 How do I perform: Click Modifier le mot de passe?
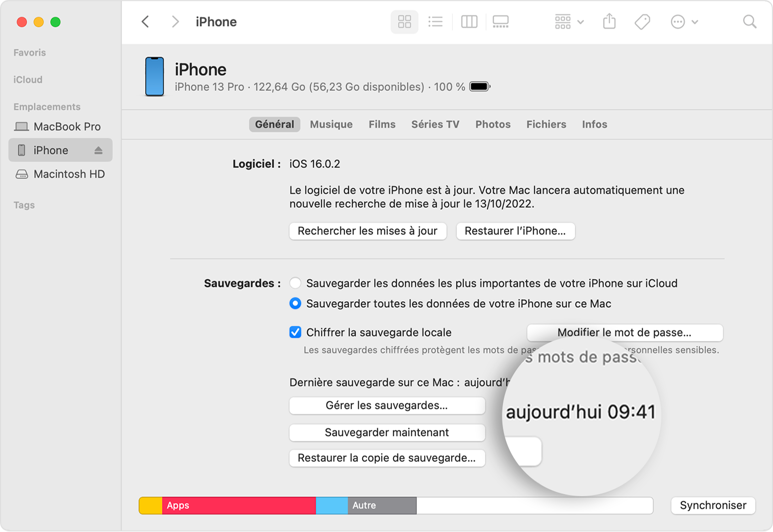tap(624, 332)
